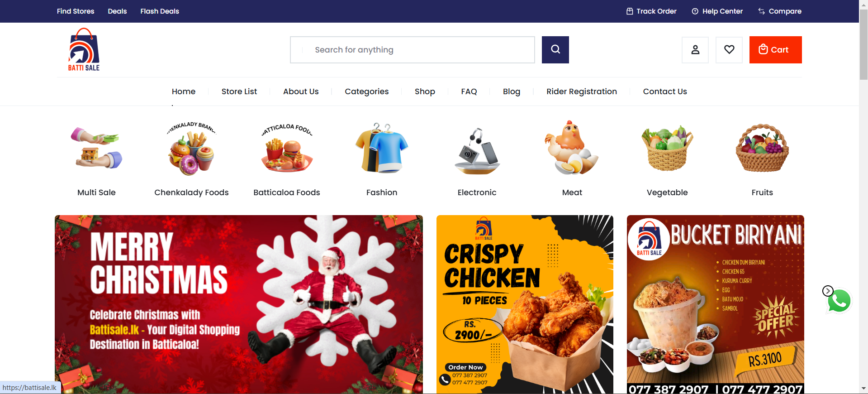Open the Rider Registration menu item
Image resolution: width=868 pixels, height=394 pixels.
(582, 91)
